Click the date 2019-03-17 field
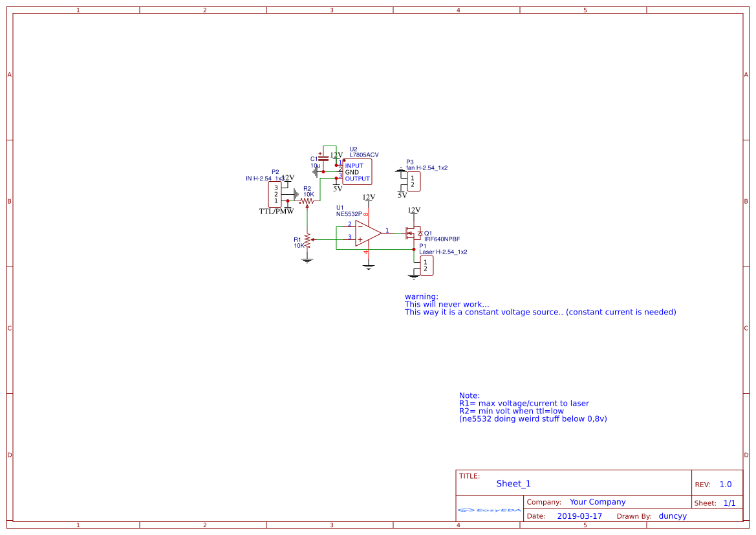The height and width of the screenshot is (535, 756). pos(580,516)
